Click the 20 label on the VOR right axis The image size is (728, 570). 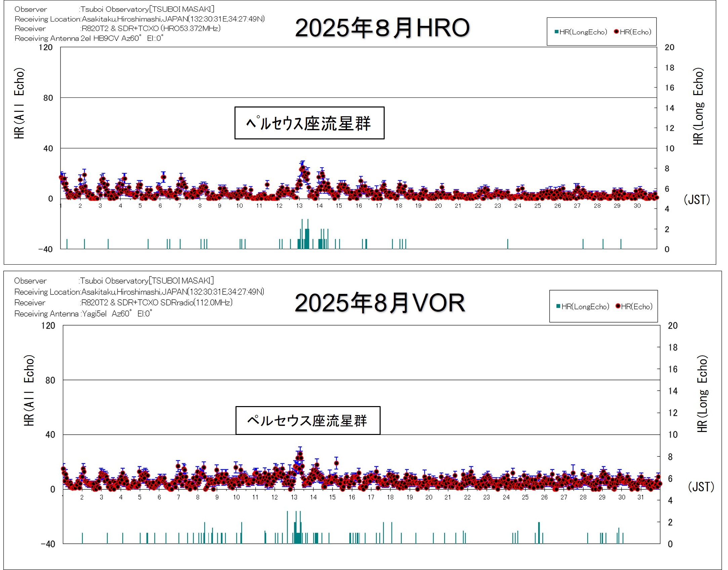pos(673,325)
